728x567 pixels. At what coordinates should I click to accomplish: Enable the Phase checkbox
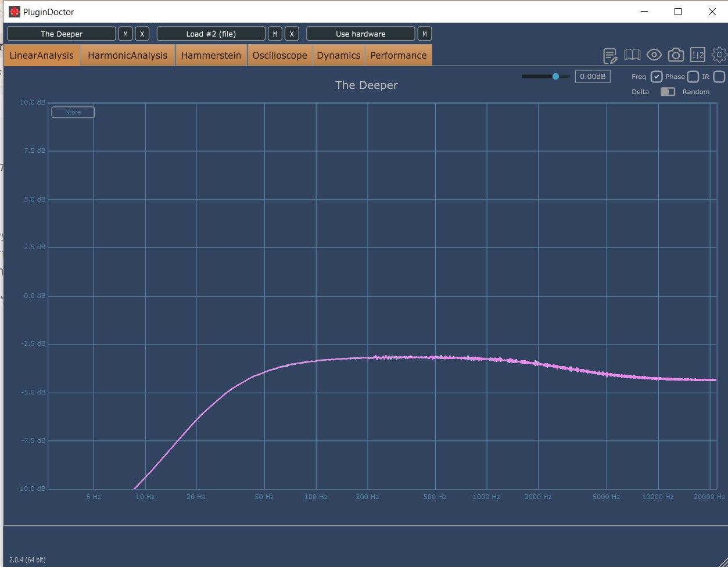point(693,77)
